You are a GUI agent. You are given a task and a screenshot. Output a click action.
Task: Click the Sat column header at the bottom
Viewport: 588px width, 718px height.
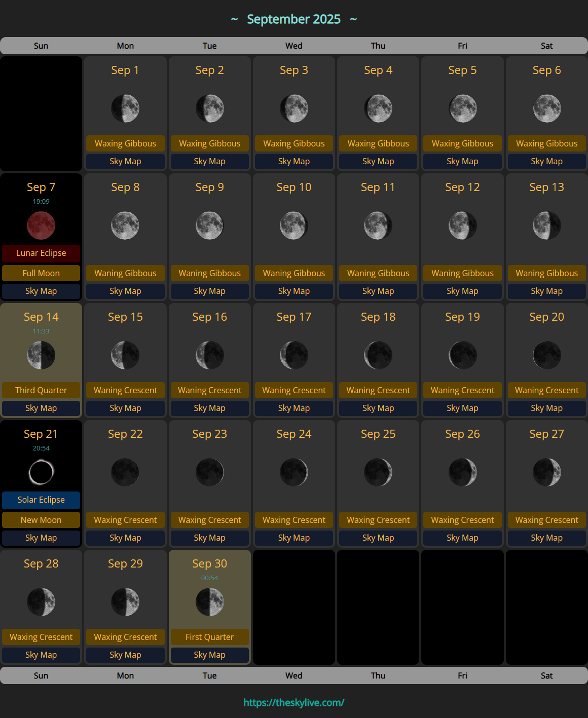tap(546, 675)
